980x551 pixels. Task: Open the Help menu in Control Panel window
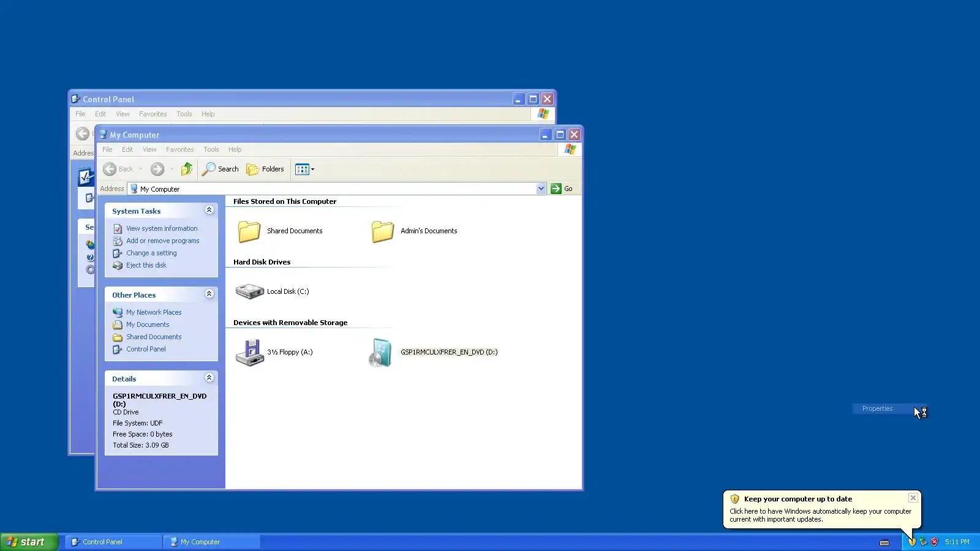point(208,114)
